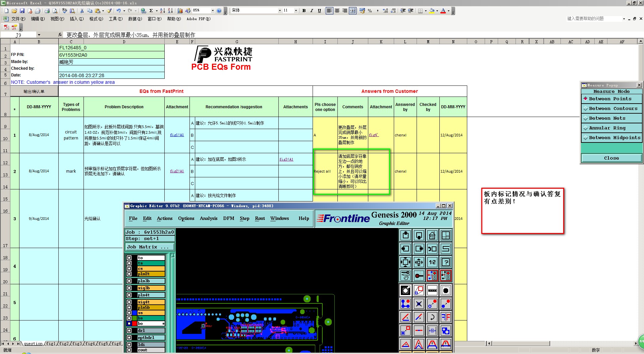This screenshot has height=354, width=644.
Task: Open the Paste options dropdown arrow
Action: [103, 11]
